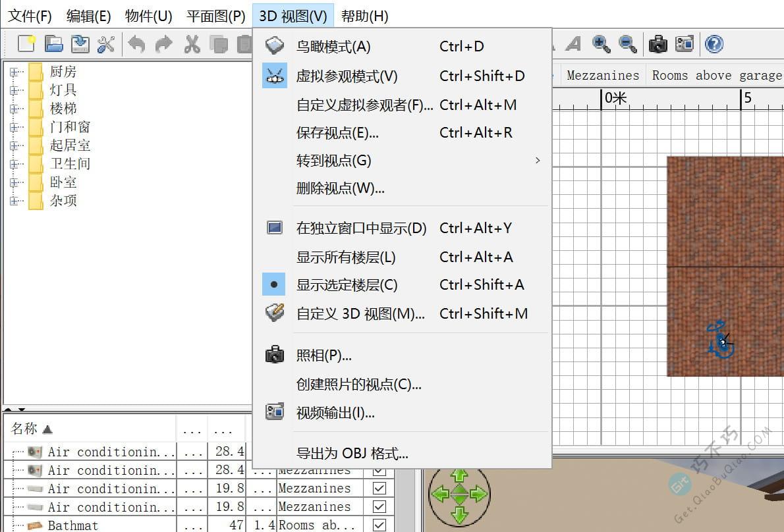
Task: Create a video with the toolbar icon
Action: (685, 44)
